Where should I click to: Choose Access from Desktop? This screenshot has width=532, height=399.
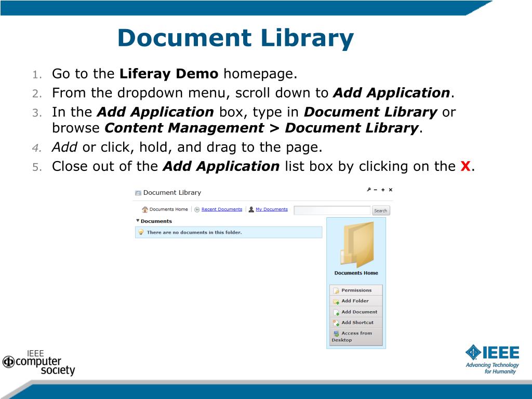coord(356,337)
